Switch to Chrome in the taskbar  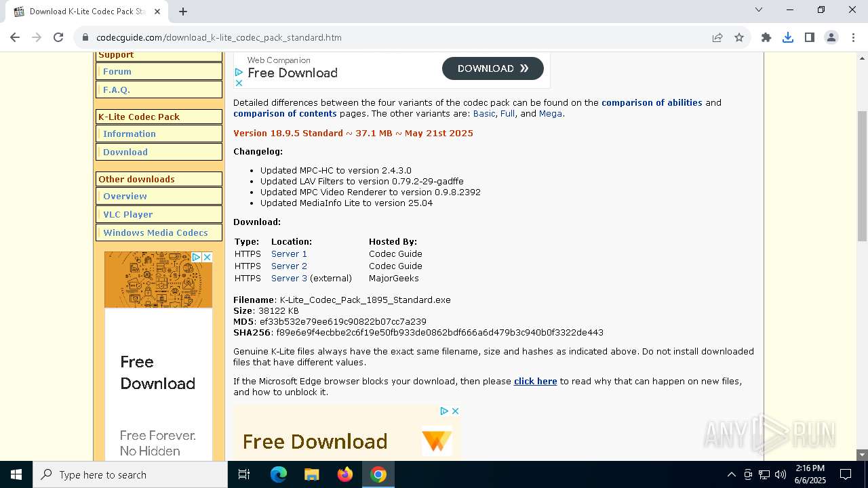(378, 474)
